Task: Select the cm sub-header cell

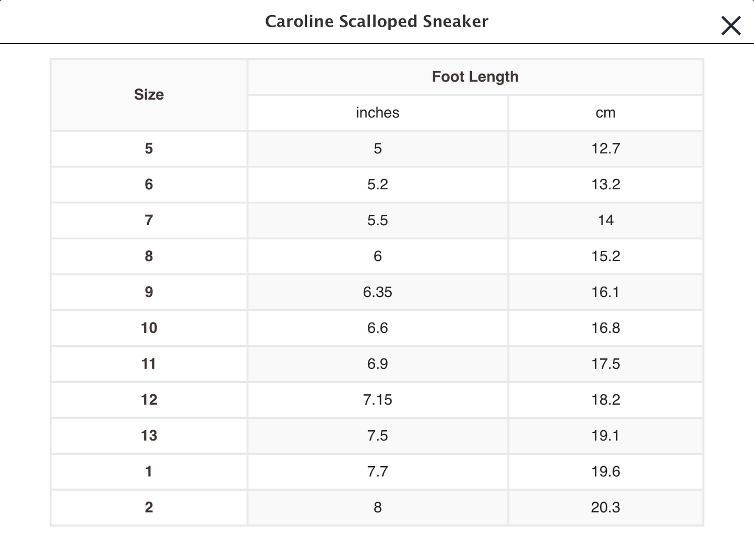Action: point(605,113)
